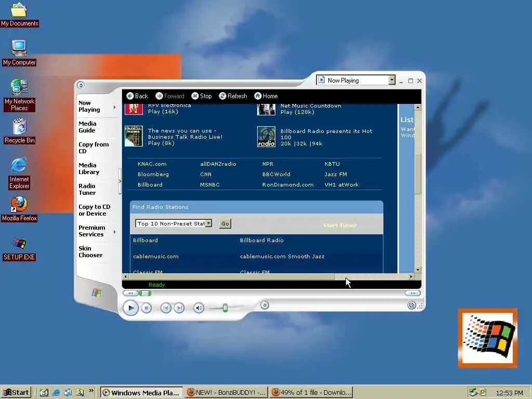The width and height of the screenshot is (532, 399).
Task: Switch to BonziBUDDY Firefox taskbar window
Action: (227, 393)
